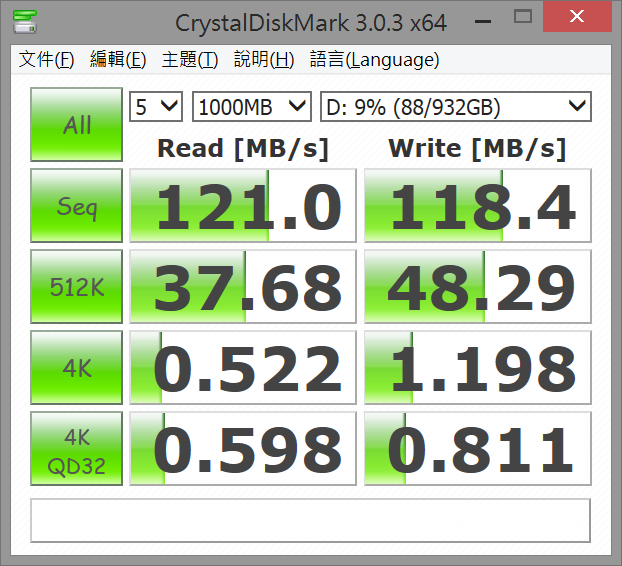Image resolution: width=622 pixels, height=566 pixels.
Task: Open the 說明(H) menu
Action: [x=264, y=59]
